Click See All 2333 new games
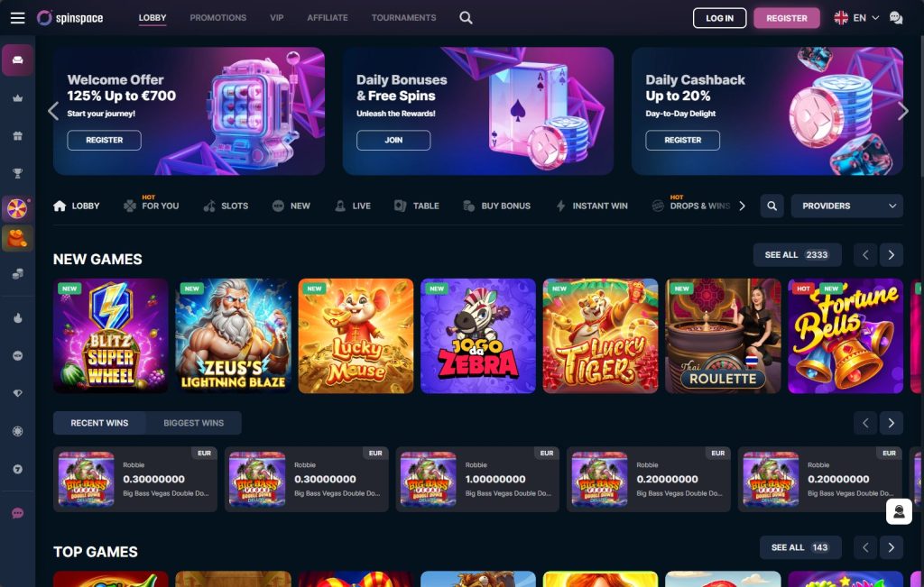 (x=797, y=255)
